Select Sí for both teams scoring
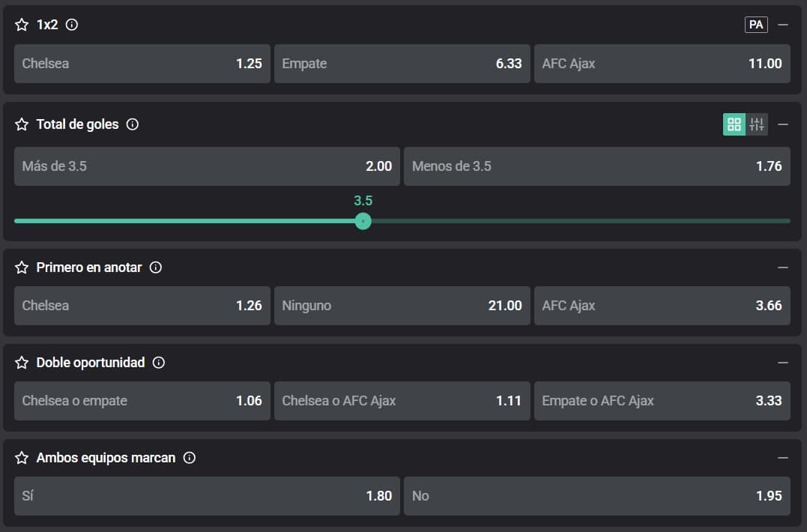 click(207, 496)
